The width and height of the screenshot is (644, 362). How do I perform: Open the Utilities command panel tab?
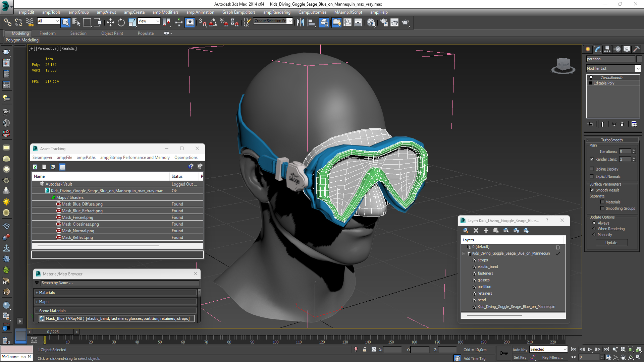[636, 49]
